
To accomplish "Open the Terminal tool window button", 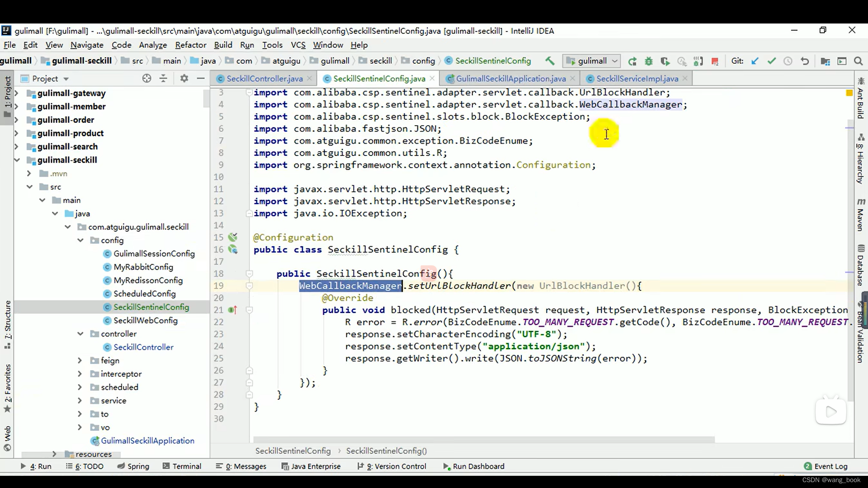I will tap(182, 466).
